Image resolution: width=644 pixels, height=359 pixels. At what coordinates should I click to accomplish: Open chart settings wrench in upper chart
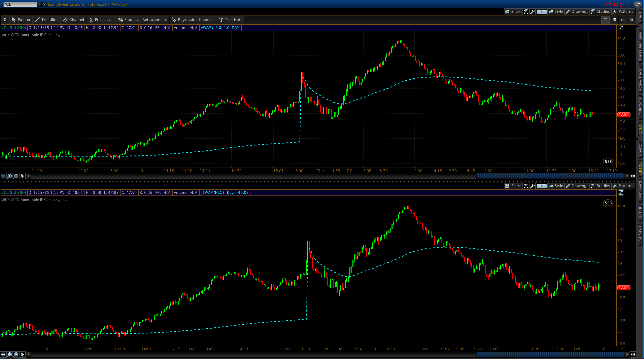(x=532, y=11)
